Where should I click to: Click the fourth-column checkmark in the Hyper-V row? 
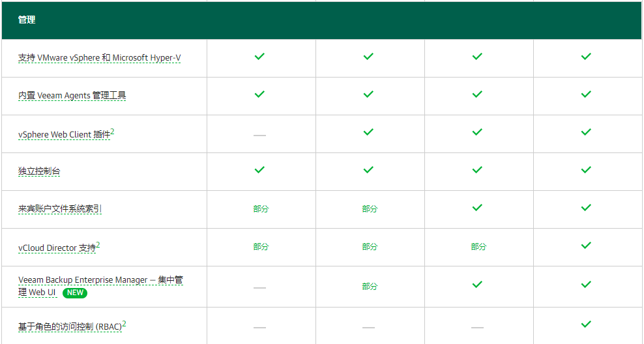coord(586,57)
